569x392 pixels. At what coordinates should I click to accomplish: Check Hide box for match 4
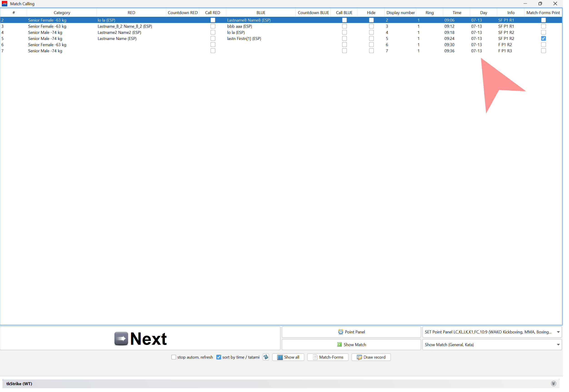371,32
